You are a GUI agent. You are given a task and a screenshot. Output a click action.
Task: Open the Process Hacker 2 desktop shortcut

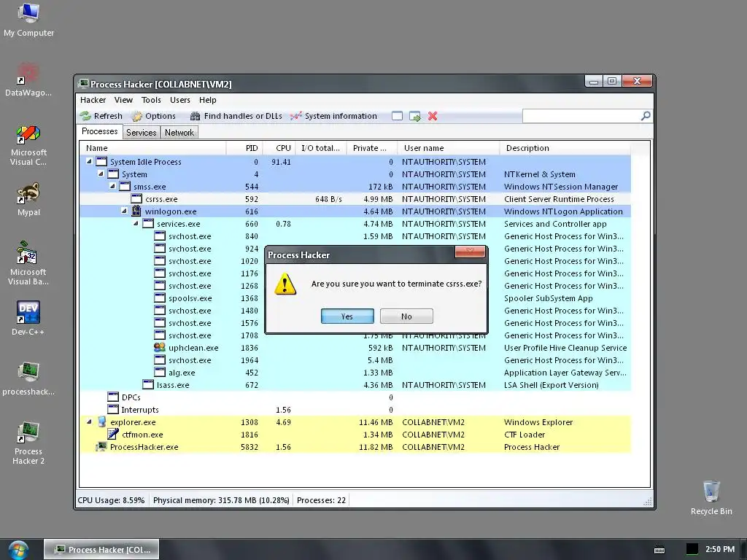(x=28, y=443)
